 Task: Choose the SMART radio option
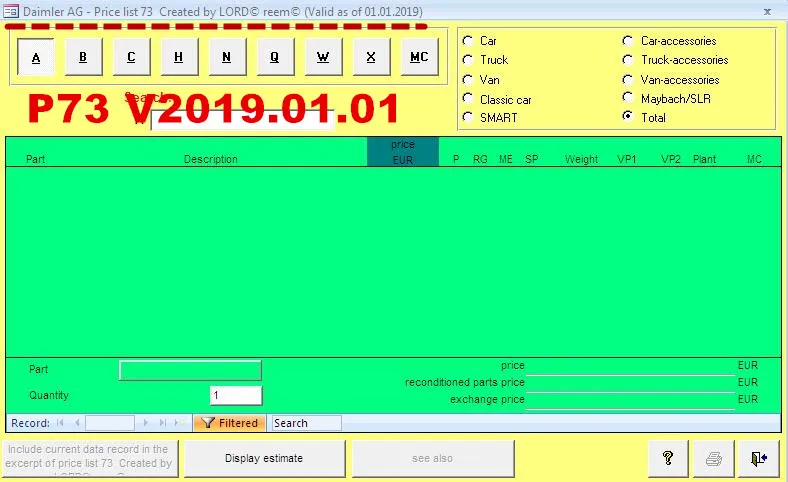click(x=468, y=117)
